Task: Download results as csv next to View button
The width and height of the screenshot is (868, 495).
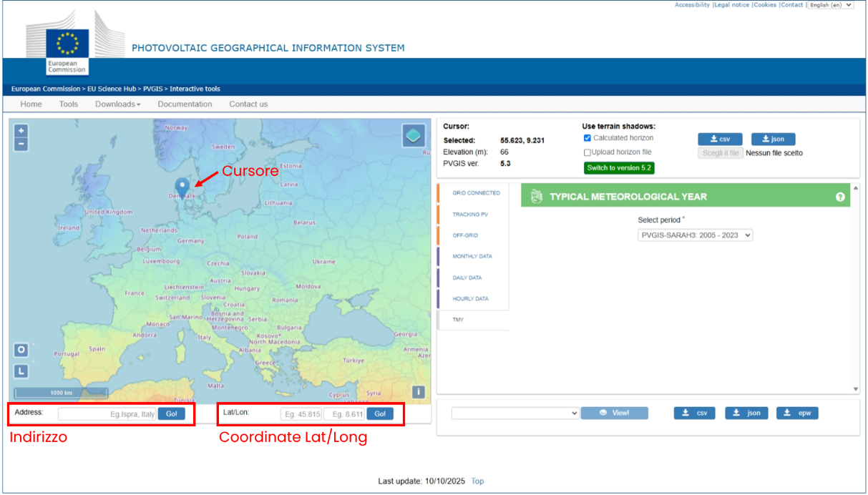Action: 694,413
